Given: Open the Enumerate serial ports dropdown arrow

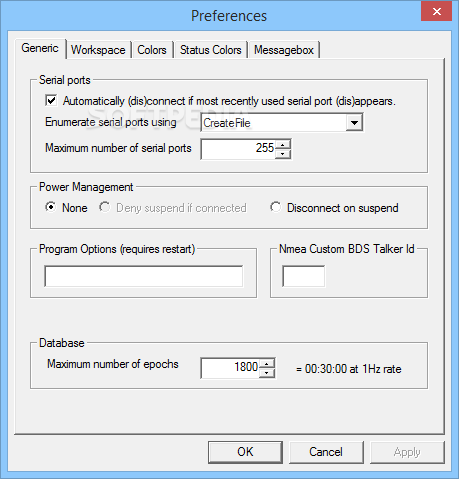Looking at the screenshot, I should [354, 123].
